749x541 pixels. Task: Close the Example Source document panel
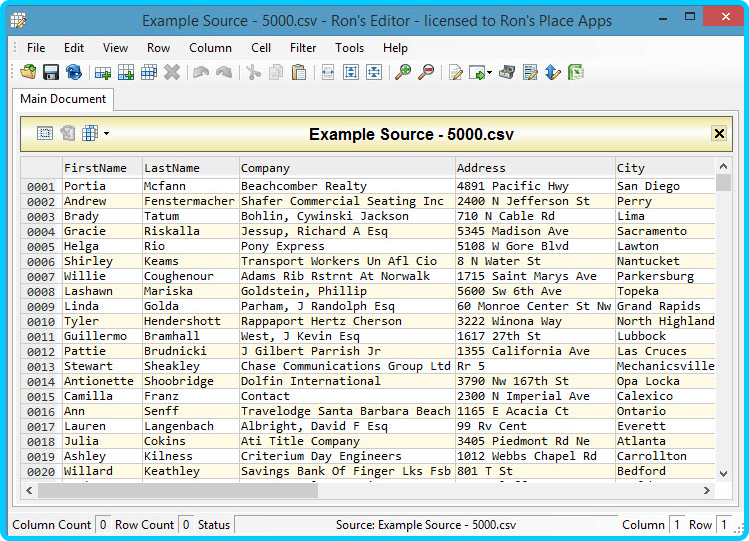click(x=719, y=134)
